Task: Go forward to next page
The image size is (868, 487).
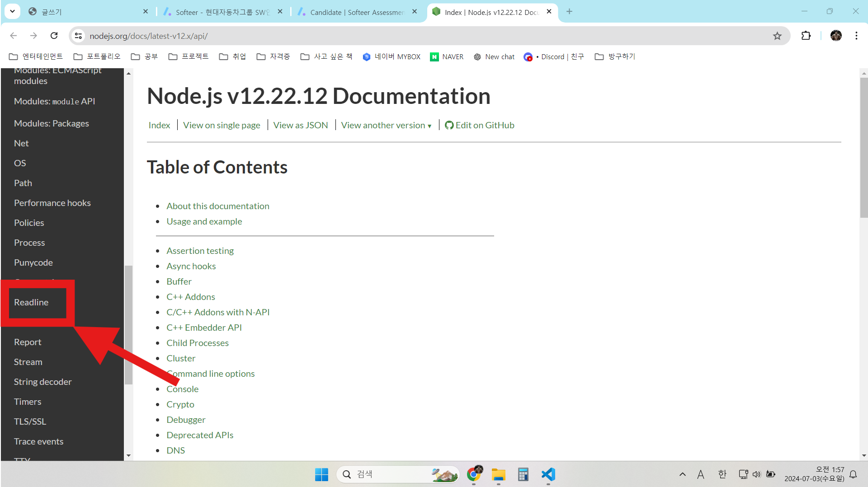Action: [33, 36]
